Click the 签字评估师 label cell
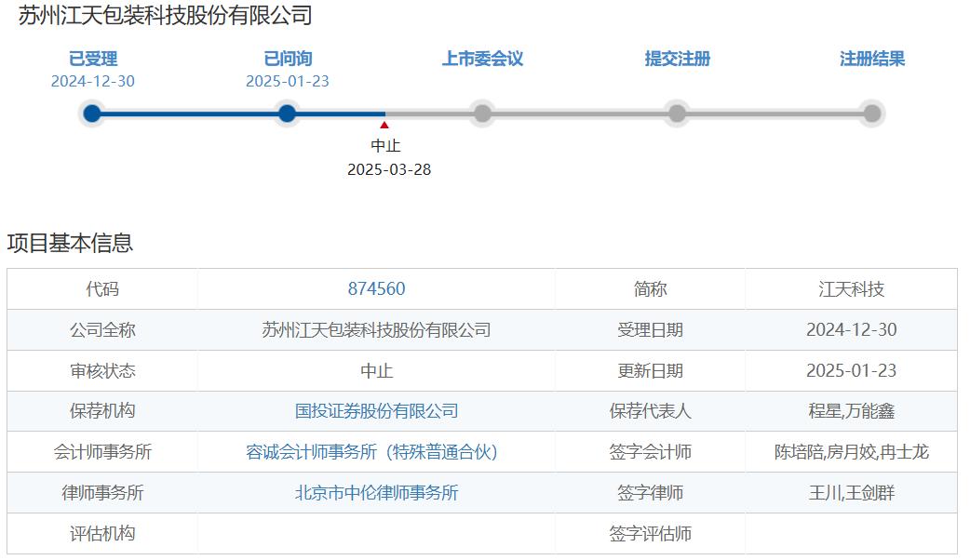 [650, 533]
